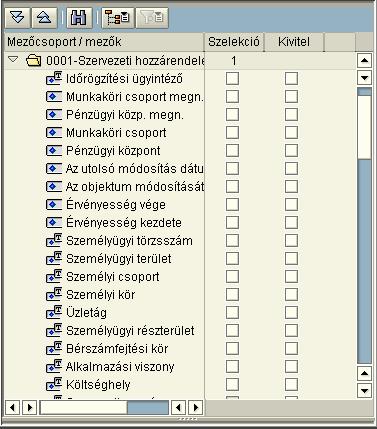
Task: Collapse the 0001-Szervezeti hozzárendelés node triangle
Action: click(13, 60)
